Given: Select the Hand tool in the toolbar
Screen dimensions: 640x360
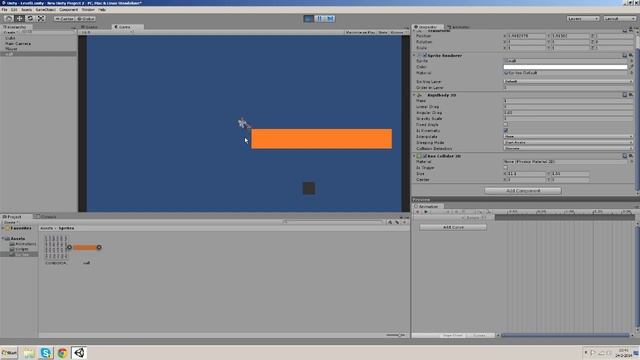Looking at the screenshot, I should coord(9,18).
